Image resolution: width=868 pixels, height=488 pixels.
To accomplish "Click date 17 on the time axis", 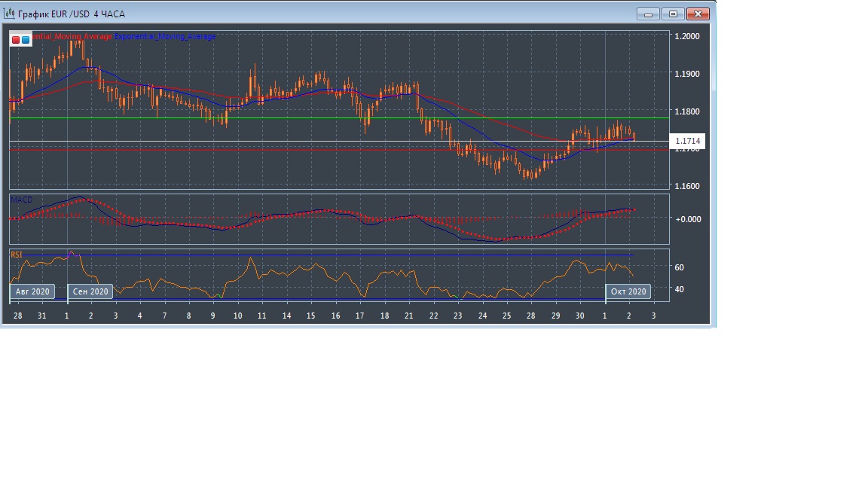I will (x=359, y=316).
